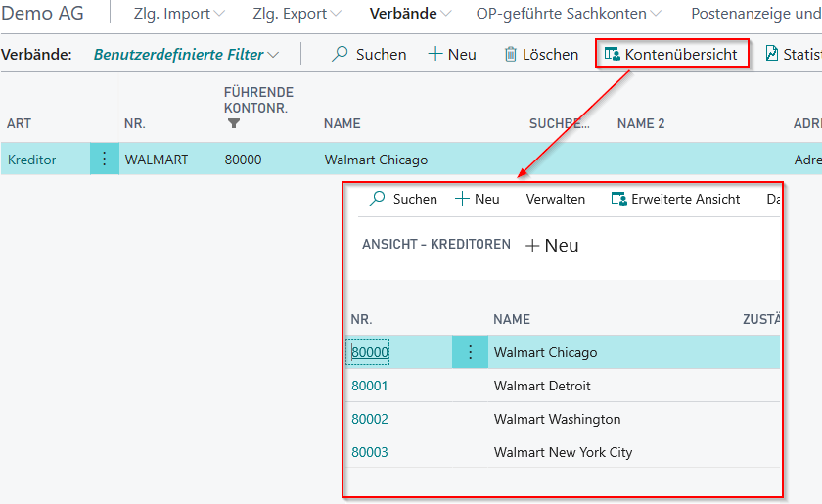Click NR. header in Kreditoren popup
Image resolution: width=822 pixels, height=504 pixels.
pos(361,319)
